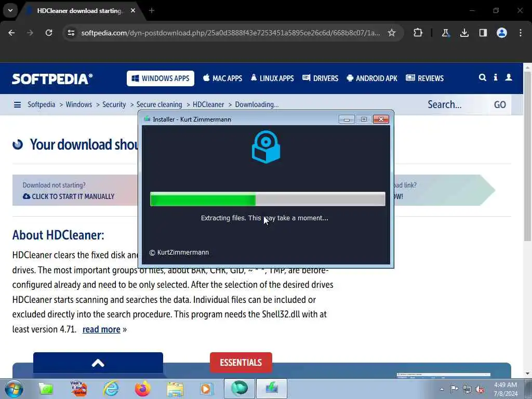This screenshot has height=399, width=532.
Task: Open the Windows Start button
Action: tap(14, 389)
